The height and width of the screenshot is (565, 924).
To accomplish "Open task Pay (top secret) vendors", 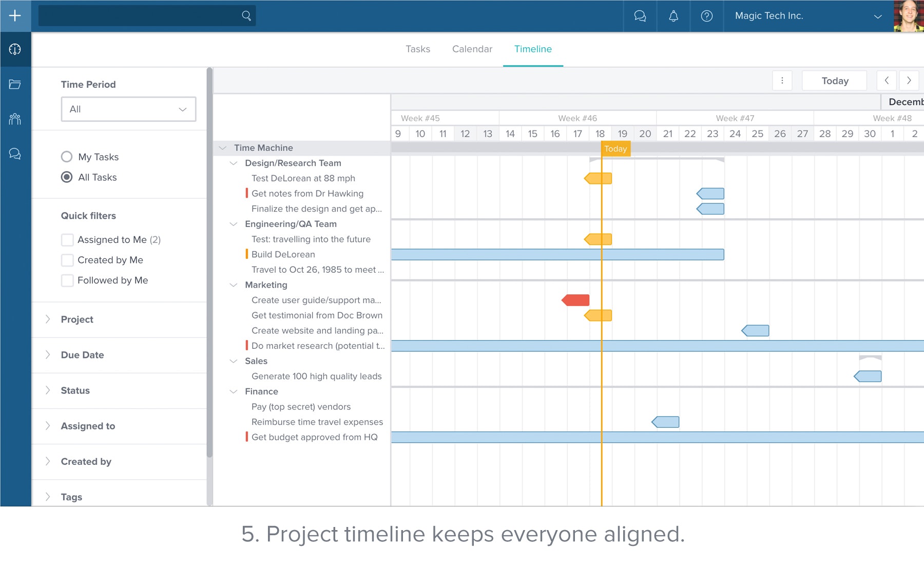I will pos(301,407).
